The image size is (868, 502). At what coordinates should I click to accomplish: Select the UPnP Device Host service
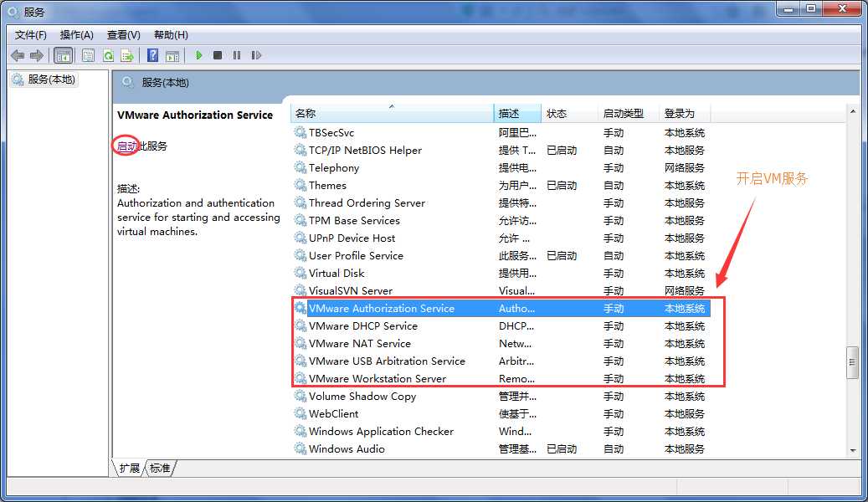501,238
